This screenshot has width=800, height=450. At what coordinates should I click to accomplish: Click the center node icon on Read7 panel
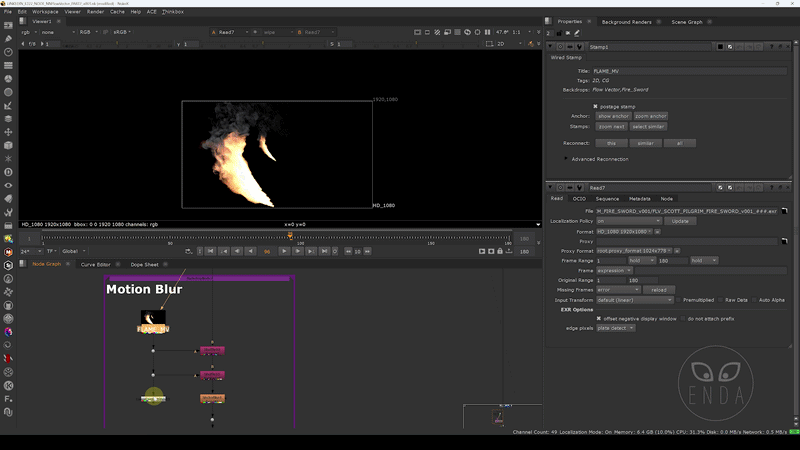[560, 188]
